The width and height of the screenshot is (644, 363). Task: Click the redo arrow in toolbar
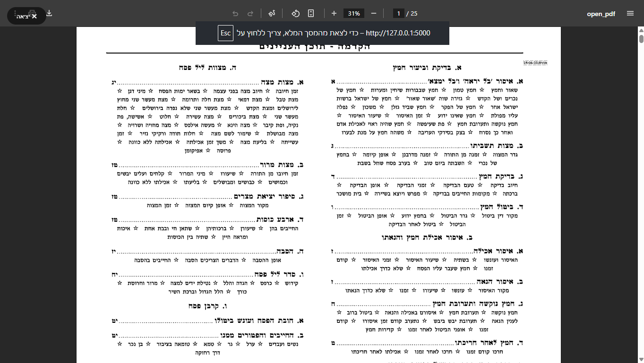[x=250, y=13]
